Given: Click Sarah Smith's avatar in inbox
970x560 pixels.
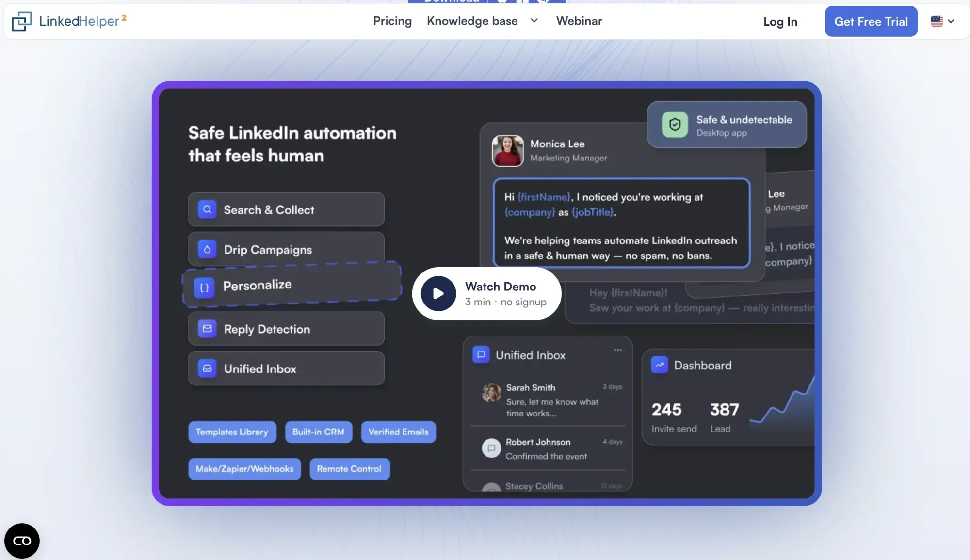Looking at the screenshot, I should pyautogui.click(x=491, y=393).
